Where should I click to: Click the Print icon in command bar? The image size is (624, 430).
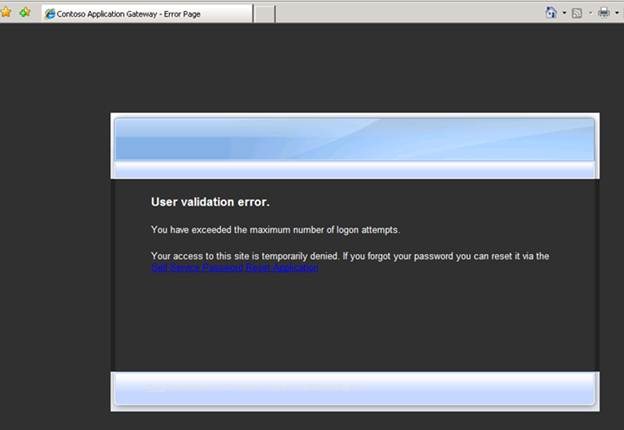click(x=603, y=13)
